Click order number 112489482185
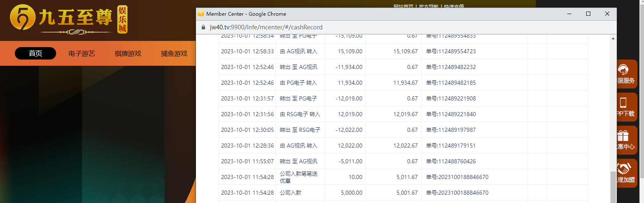644x203 pixels. (x=451, y=83)
